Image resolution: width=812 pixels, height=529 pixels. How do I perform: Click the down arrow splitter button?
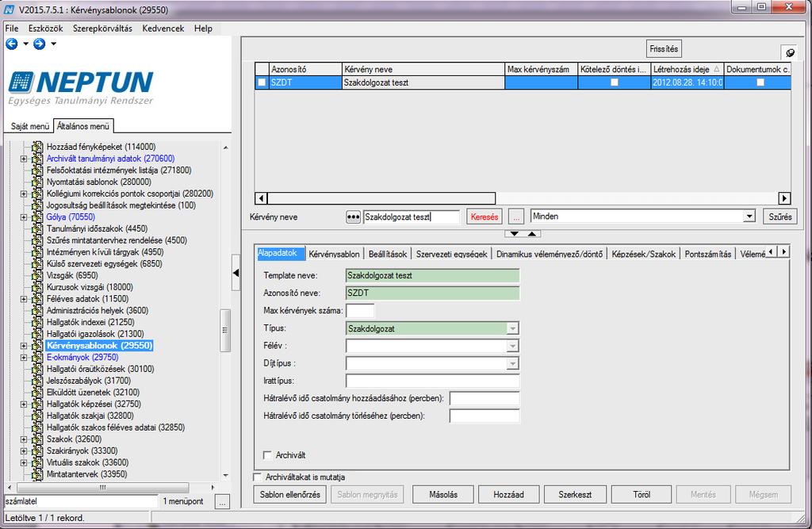point(514,234)
